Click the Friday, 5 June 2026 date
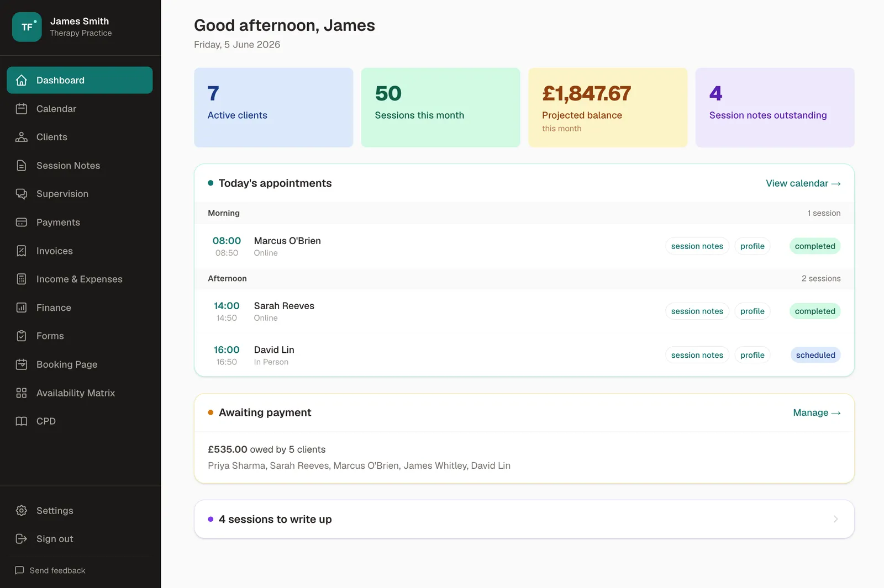Image resolution: width=884 pixels, height=588 pixels. coord(237,45)
